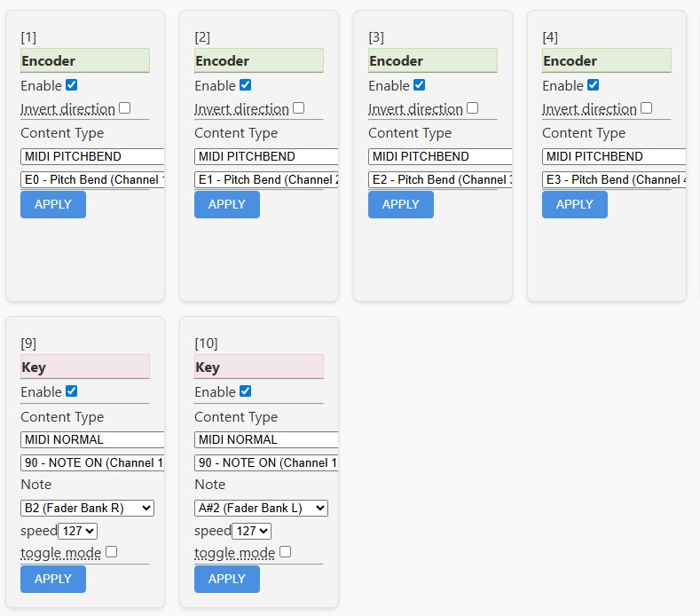Image resolution: width=700 pixels, height=616 pixels.
Task: Expand speed dropdown for Key 10
Action: click(x=251, y=531)
